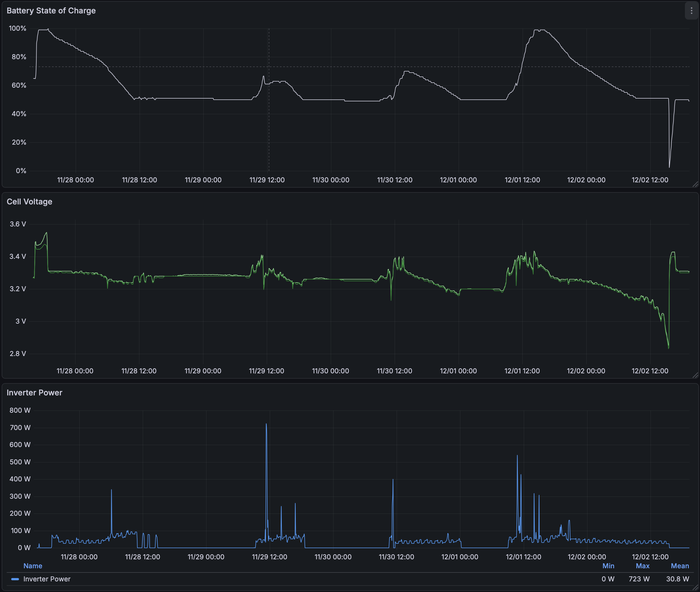Image resolution: width=700 pixels, height=592 pixels.
Task: Open the Inverter Power legend color swatch
Action: tap(15, 579)
